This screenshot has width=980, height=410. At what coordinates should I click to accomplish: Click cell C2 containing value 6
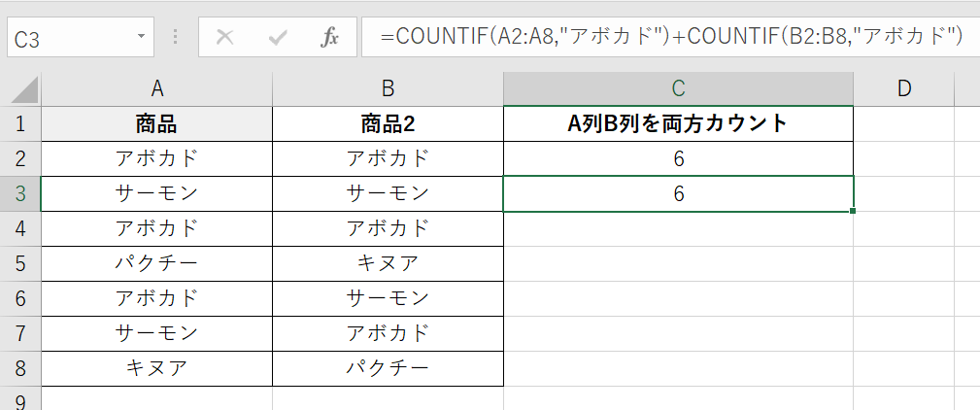[678, 158]
